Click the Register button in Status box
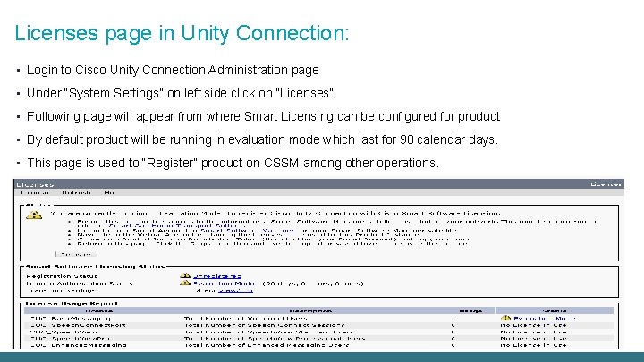 click(76, 254)
